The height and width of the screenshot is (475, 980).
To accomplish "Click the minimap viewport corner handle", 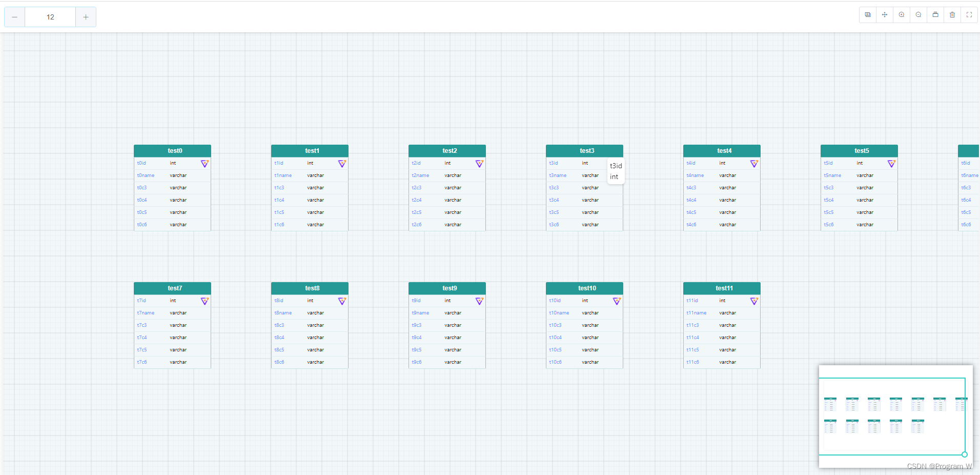I will (x=965, y=454).
